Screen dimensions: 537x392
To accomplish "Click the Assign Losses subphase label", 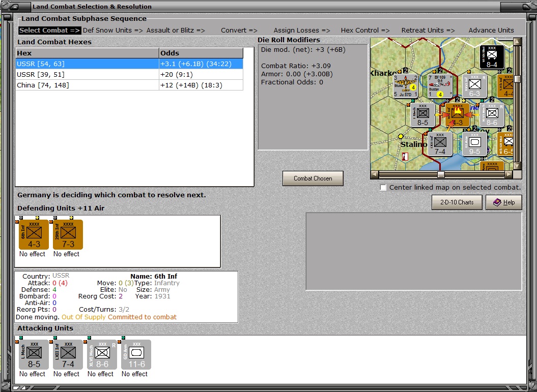I will pos(302,30).
